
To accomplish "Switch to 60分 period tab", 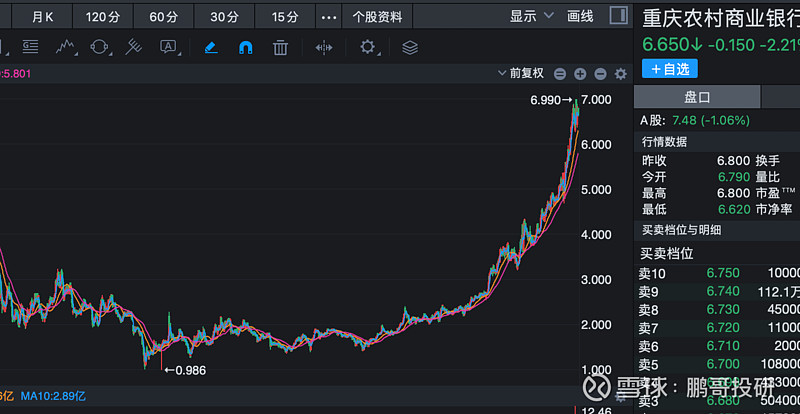I will (164, 17).
